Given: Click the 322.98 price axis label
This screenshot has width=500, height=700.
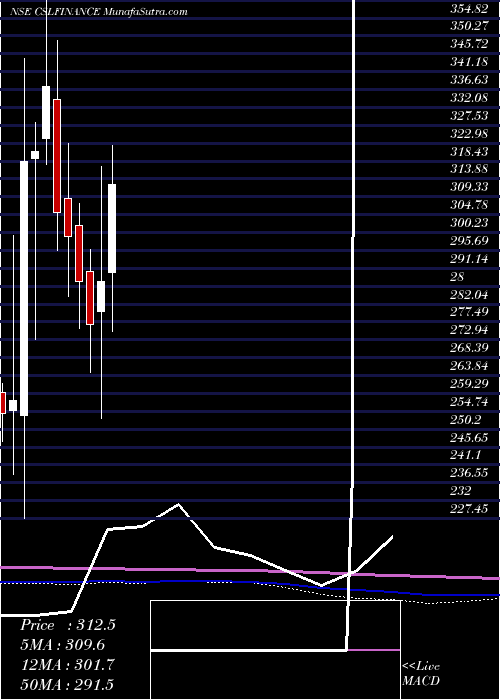Looking at the screenshot, I should [469, 133].
